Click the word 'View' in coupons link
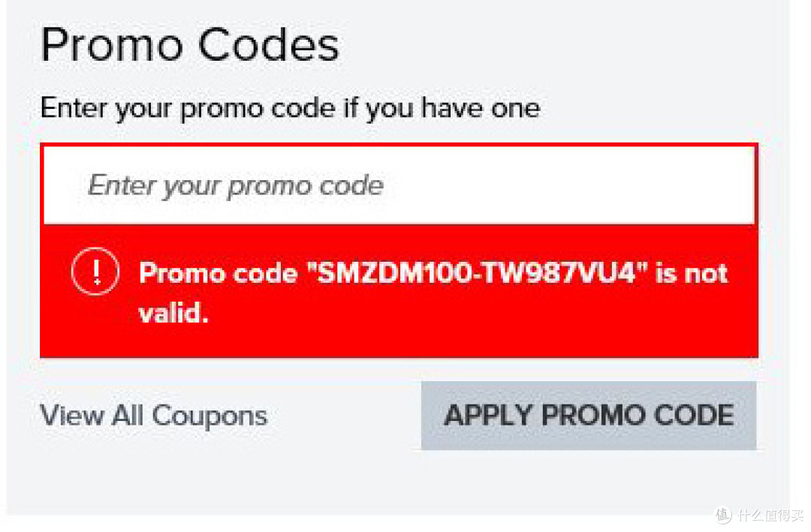This screenshot has width=811, height=532. pyautogui.click(x=72, y=415)
